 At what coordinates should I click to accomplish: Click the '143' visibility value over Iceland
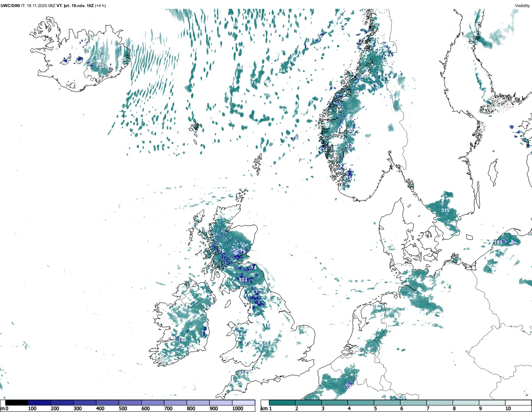tap(99, 57)
